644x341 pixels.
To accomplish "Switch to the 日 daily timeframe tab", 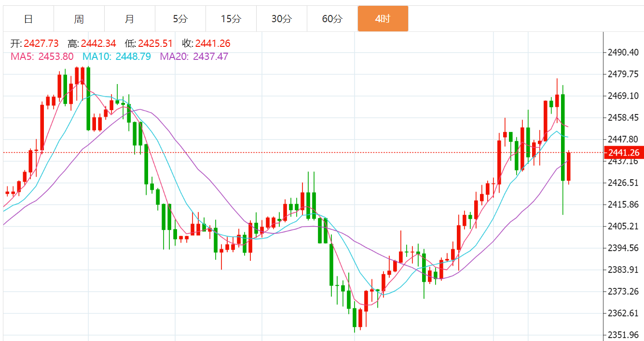I will coord(28,19).
